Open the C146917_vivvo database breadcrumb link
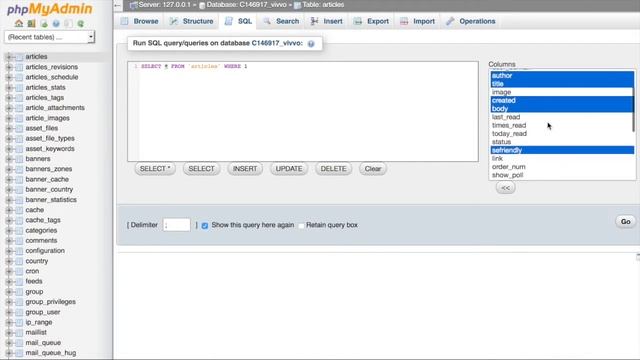 (x=246, y=5)
